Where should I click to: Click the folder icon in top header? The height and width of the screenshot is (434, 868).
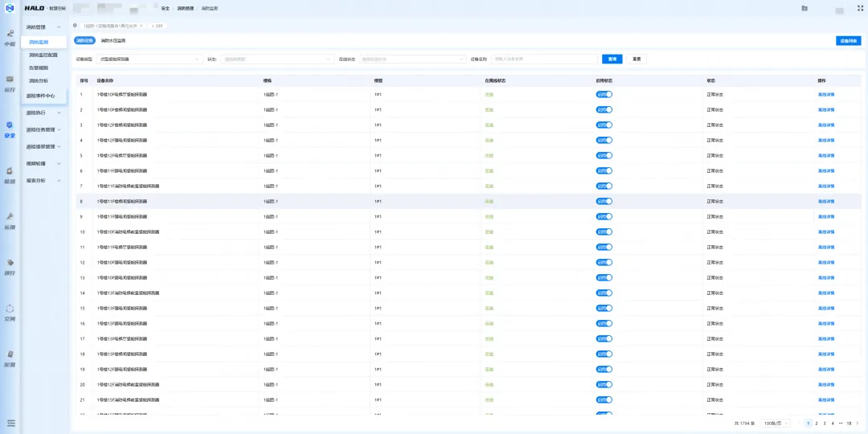(805, 8)
